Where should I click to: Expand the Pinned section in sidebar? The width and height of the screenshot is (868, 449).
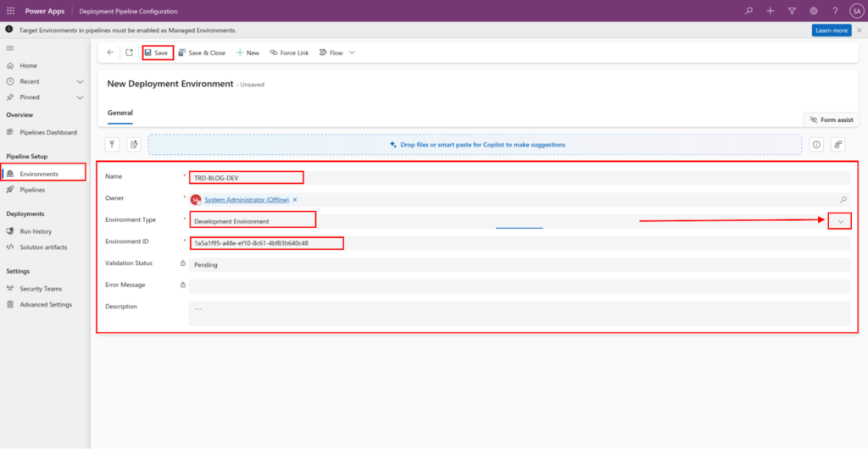(x=80, y=97)
